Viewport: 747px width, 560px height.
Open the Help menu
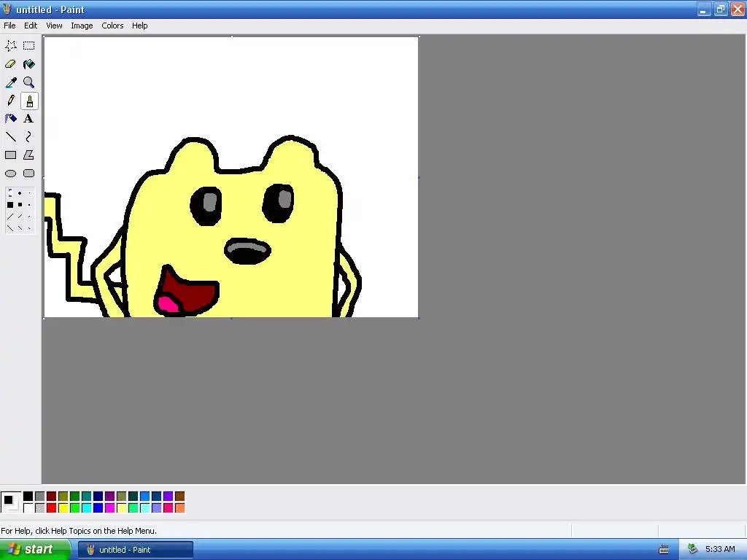[x=139, y=26]
